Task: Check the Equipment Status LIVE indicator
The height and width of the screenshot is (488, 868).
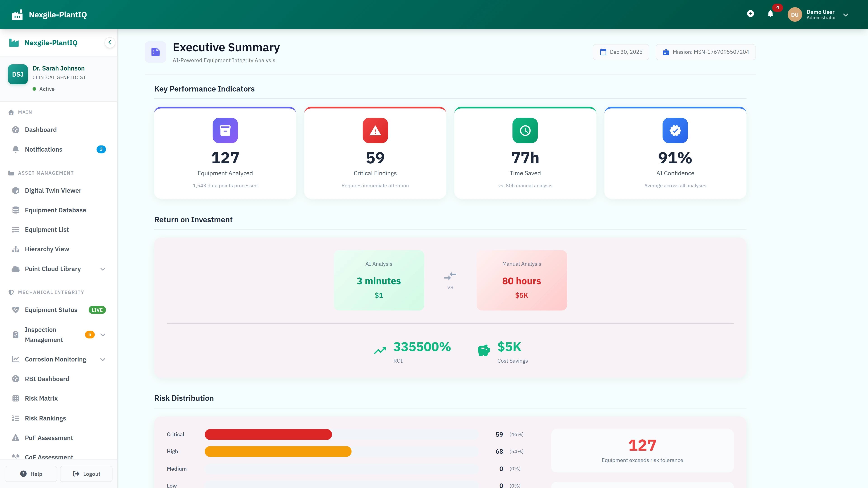Action: [97, 310]
